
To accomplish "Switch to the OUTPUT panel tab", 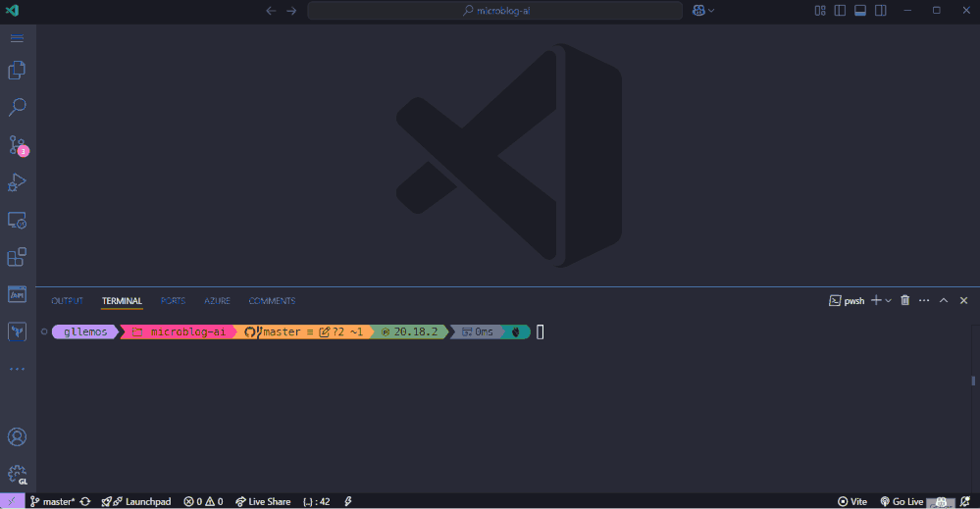I will [67, 301].
